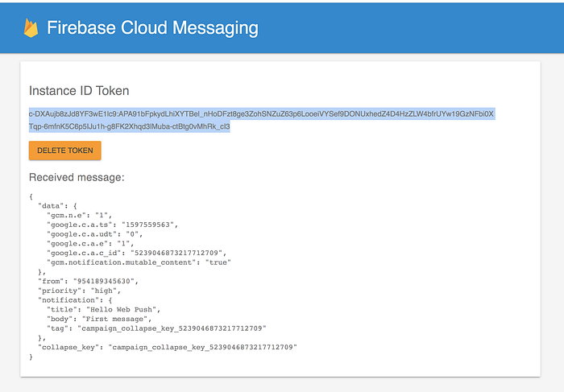The height and width of the screenshot is (392, 564).
Task: Click the DELETE TOKEN button
Action: coord(65,151)
